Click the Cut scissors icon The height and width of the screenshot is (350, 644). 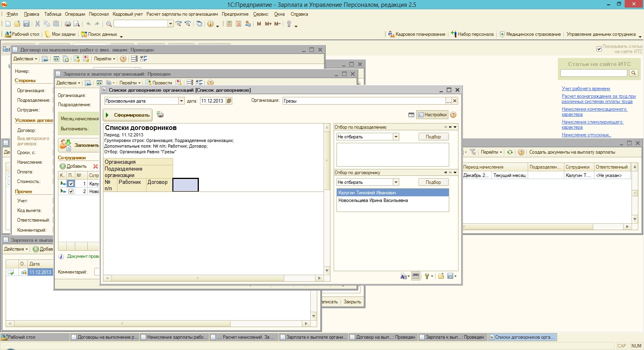pos(37,24)
